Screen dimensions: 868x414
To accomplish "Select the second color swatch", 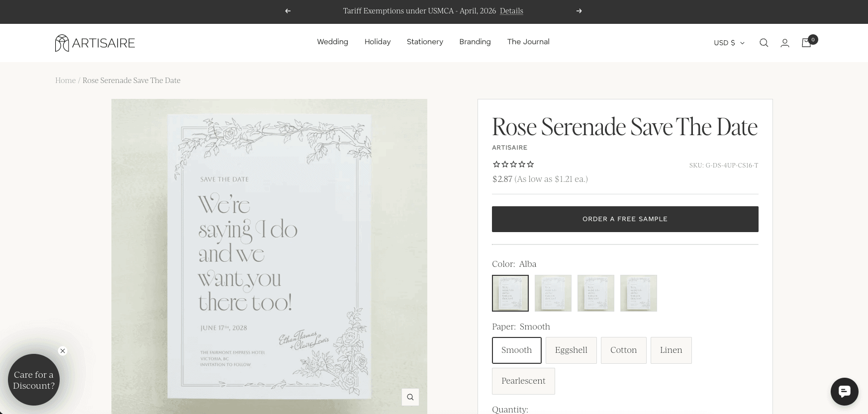I will [x=553, y=293].
